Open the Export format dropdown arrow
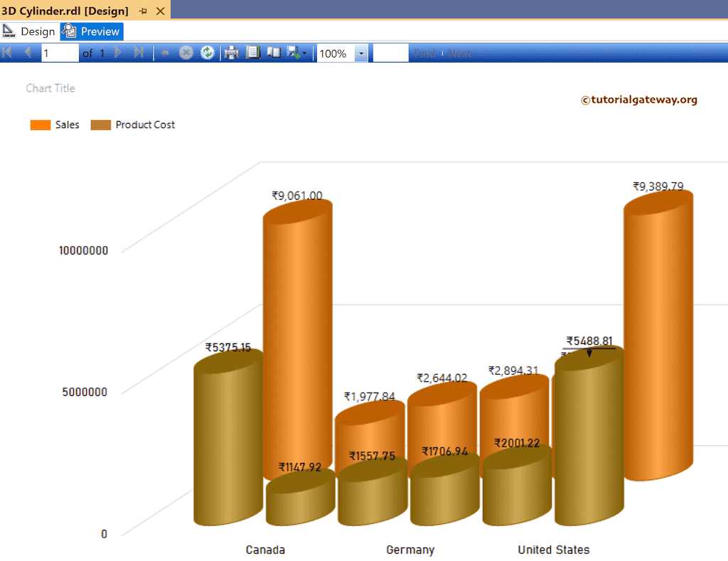The height and width of the screenshot is (561, 728). click(x=304, y=53)
